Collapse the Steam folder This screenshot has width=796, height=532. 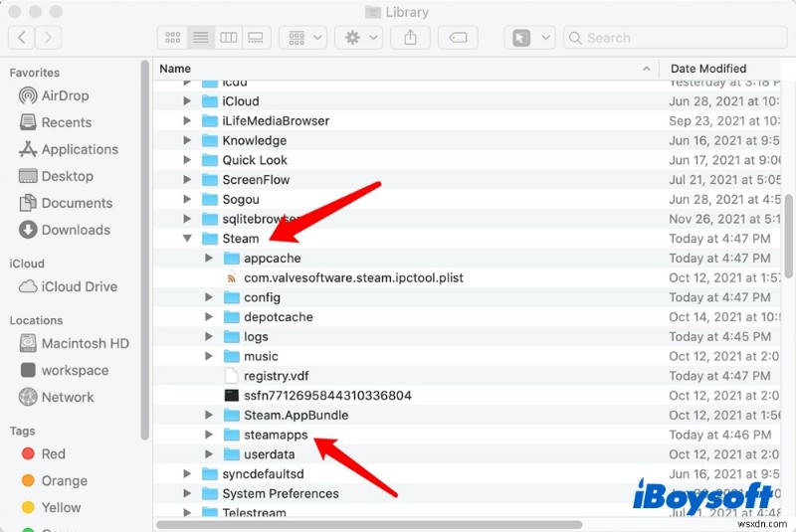[187, 238]
